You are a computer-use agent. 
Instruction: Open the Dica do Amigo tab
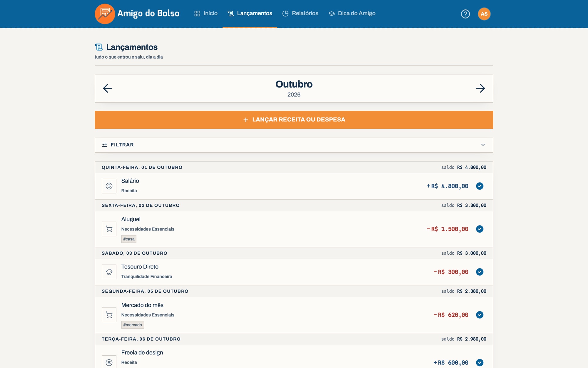[352, 14]
